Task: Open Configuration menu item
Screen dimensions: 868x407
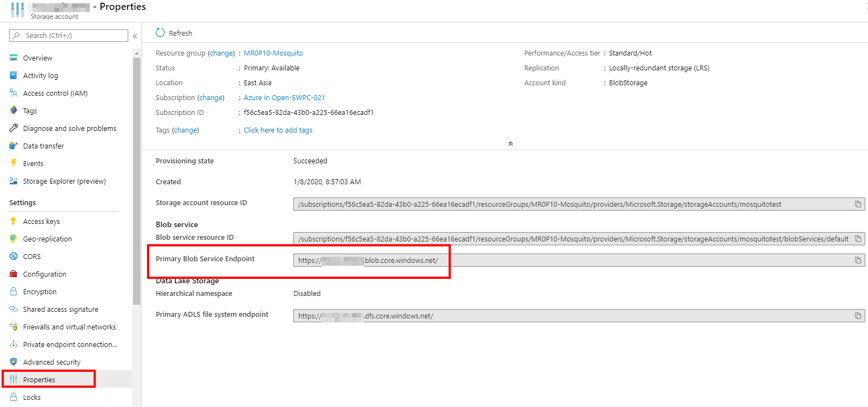Action: tap(45, 274)
